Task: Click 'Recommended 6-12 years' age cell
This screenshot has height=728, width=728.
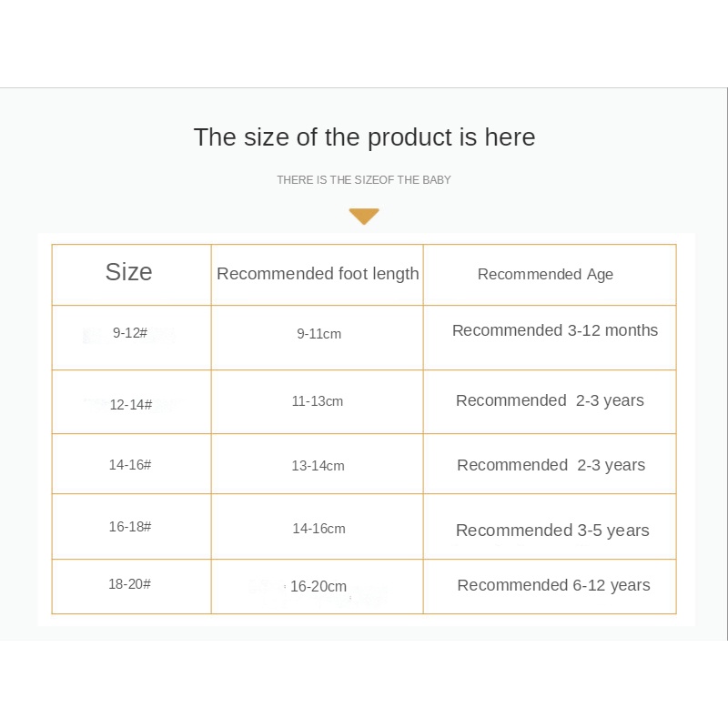Action: pyautogui.click(x=553, y=585)
